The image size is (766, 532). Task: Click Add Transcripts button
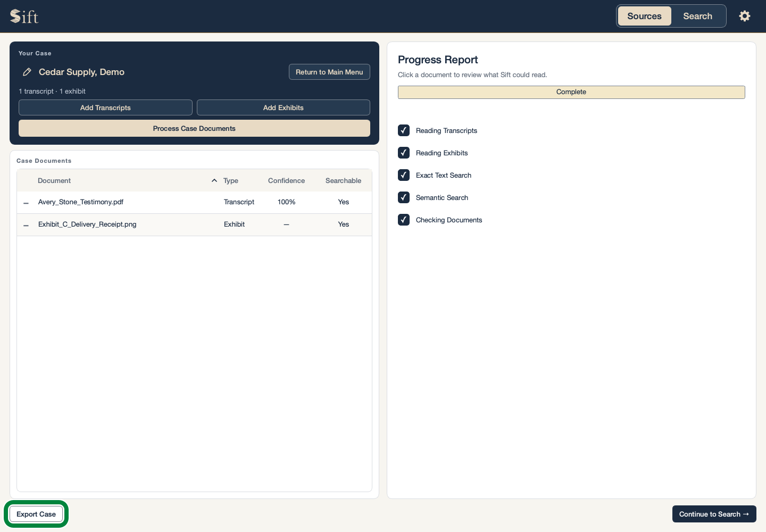tap(105, 107)
